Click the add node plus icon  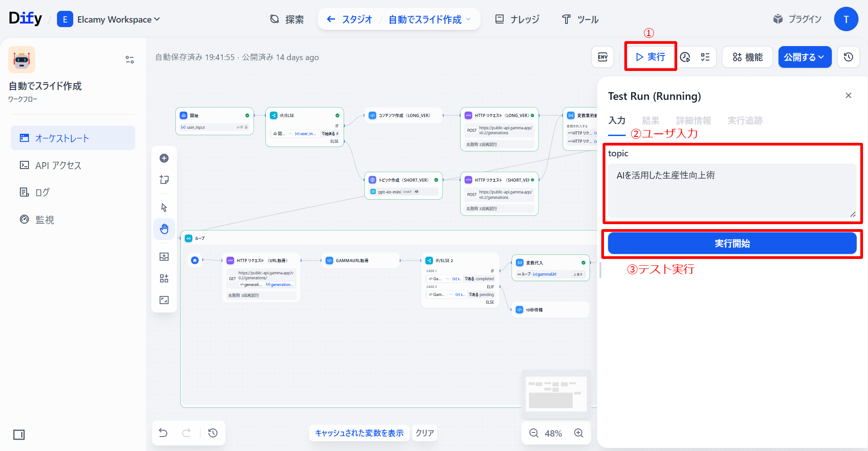pos(164,158)
